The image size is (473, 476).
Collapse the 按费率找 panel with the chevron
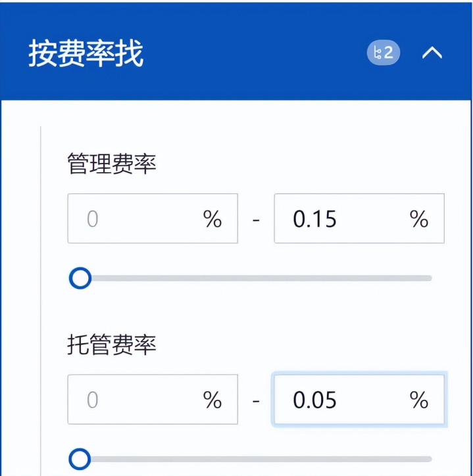pyautogui.click(x=432, y=53)
